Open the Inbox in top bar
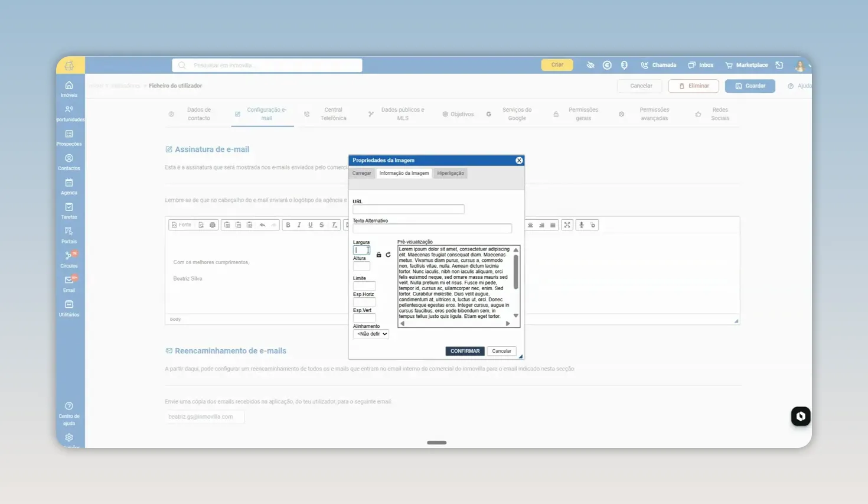This screenshot has height=504, width=868. coord(701,65)
